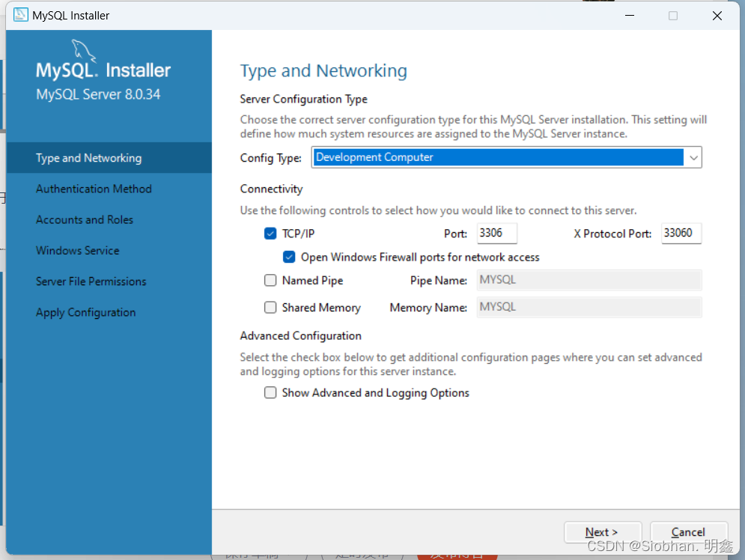
Task: Minimize the MySQL Installer window
Action: click(630, 15)
